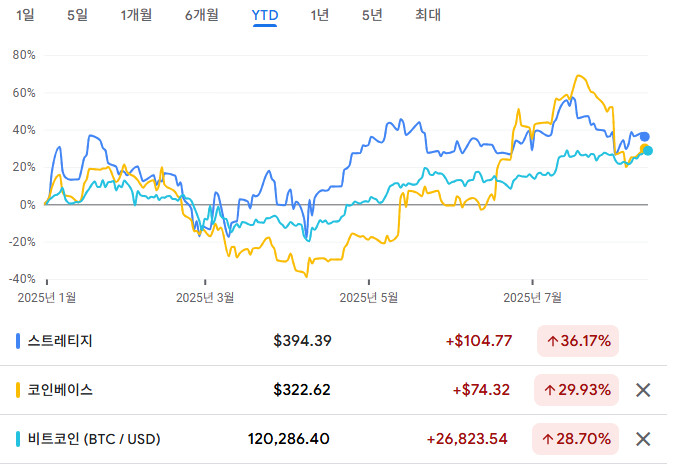685x466 pixels.
Task: Switch to the 5일 range tab
Action: [77, 15]
